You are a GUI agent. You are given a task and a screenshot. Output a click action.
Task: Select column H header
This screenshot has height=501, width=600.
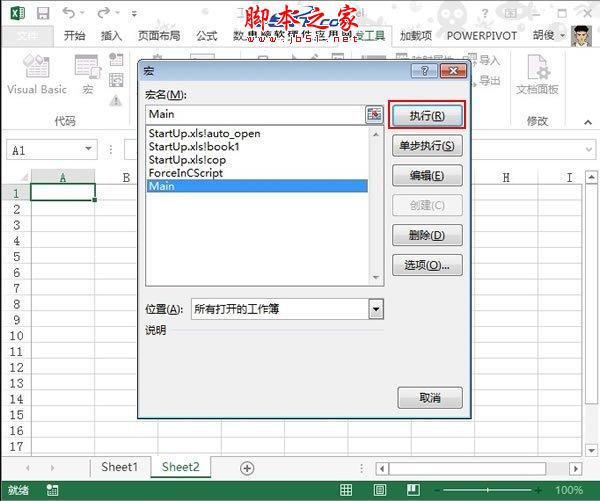click(x=506, y=177)
